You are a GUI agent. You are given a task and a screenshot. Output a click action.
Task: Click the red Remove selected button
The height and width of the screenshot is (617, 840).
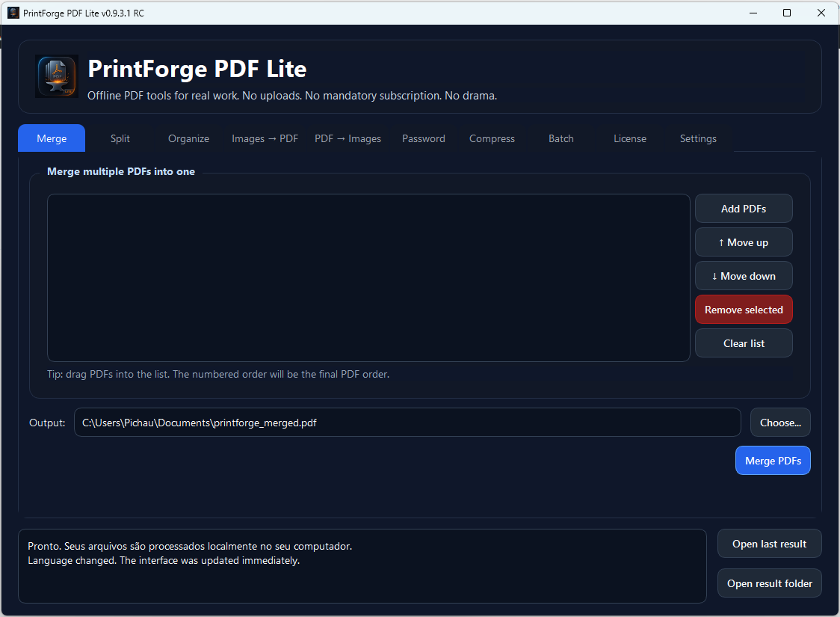[744, 310]
